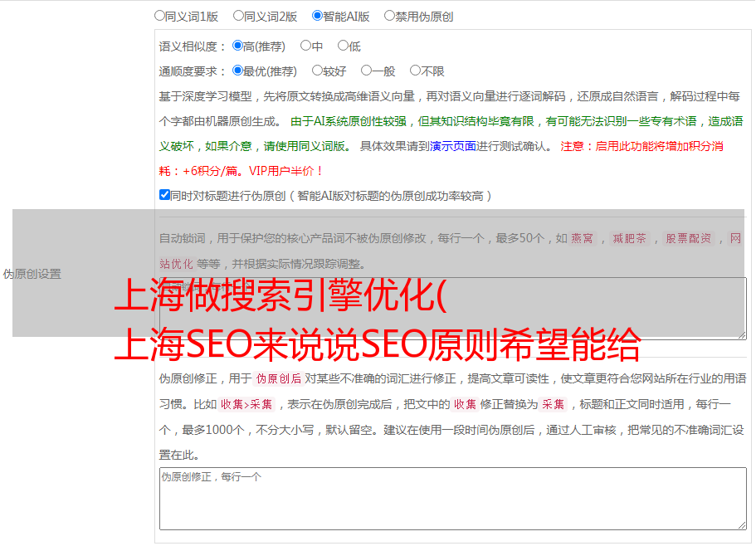Click the 燕窝 example keyword

[582, 238]
